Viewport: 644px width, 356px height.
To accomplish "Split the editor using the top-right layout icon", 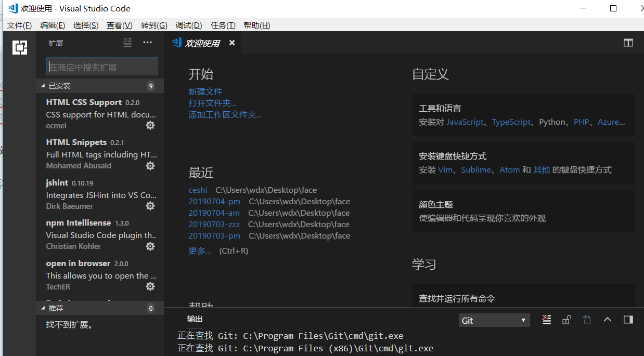I will (x=628, y=43).
